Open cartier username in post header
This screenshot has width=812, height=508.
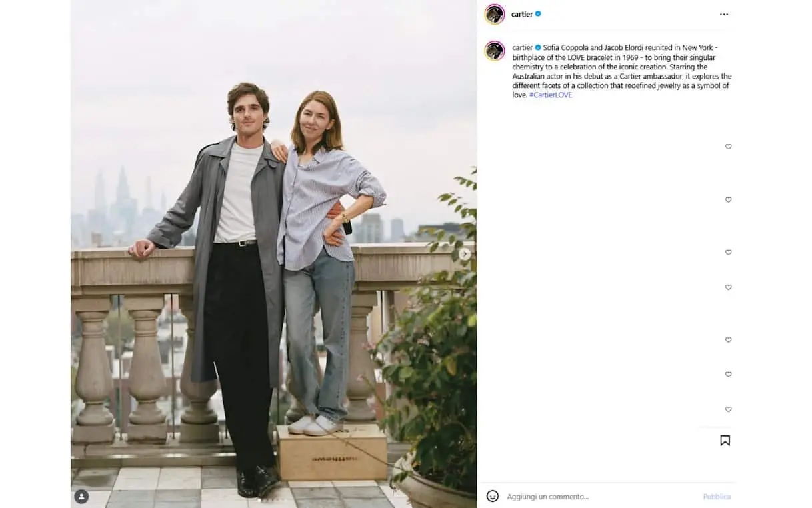(x=522, y=14)
